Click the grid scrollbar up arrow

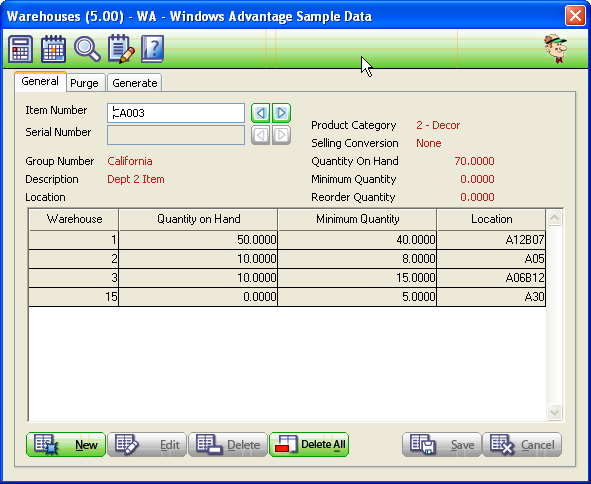click(x=554, y=218)
